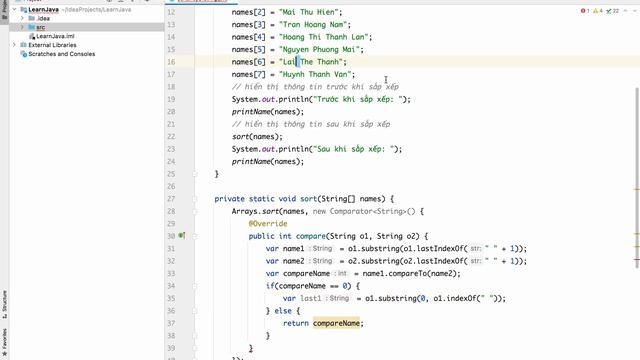Click the "Huynh Thanh Van" string
The width and height of the screenshot is (640, 360).
(x=316, y=74)
